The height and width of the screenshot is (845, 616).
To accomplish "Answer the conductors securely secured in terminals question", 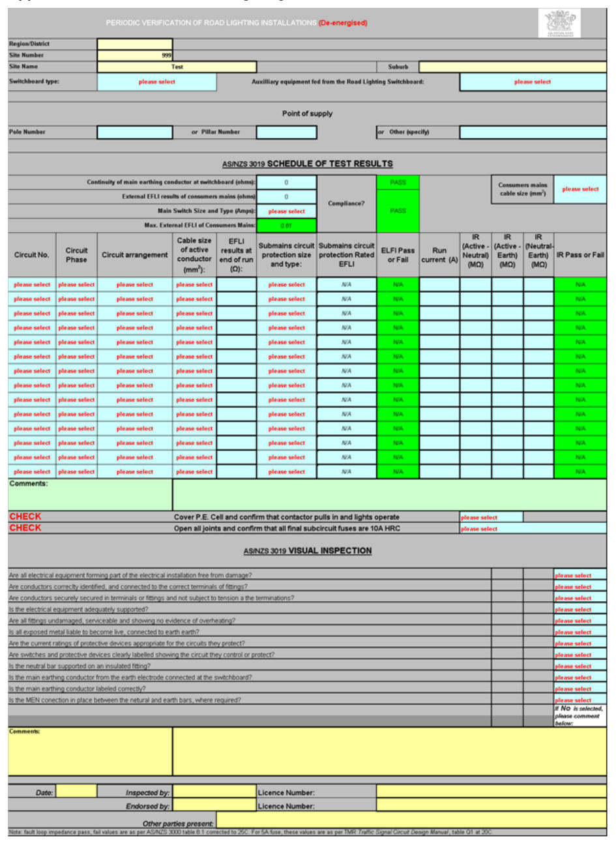I will (580, 598).
